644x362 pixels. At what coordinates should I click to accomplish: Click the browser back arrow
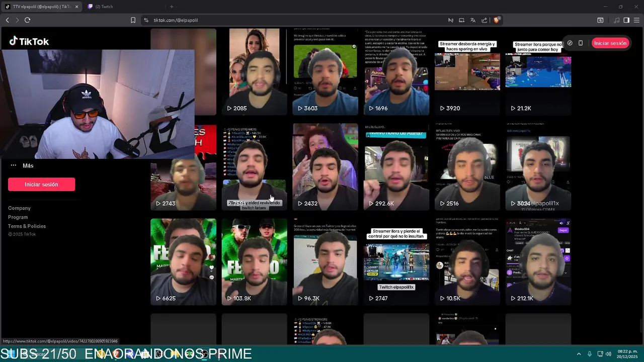tap(7, 20)
